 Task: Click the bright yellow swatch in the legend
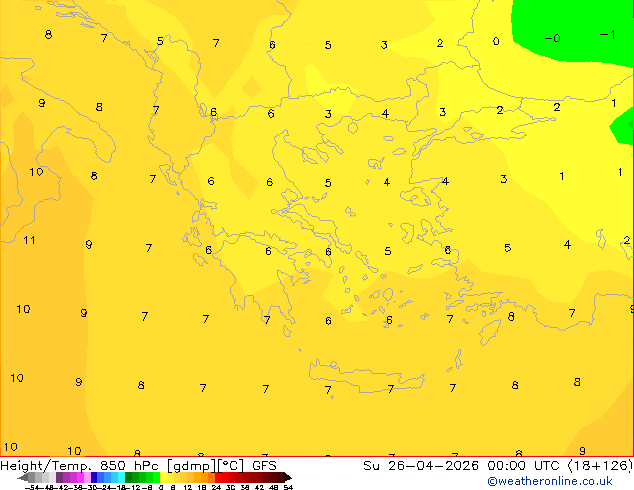pyautogui.click(x=163, y=477)
